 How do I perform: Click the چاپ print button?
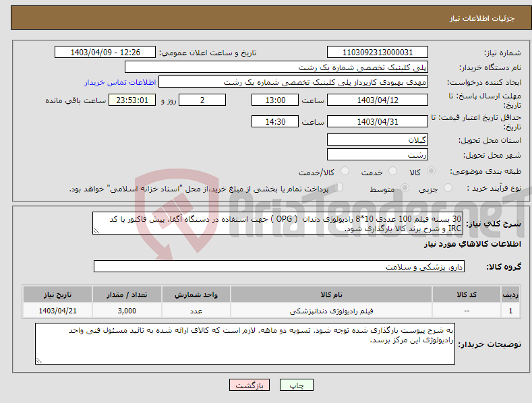click(297, 385)
